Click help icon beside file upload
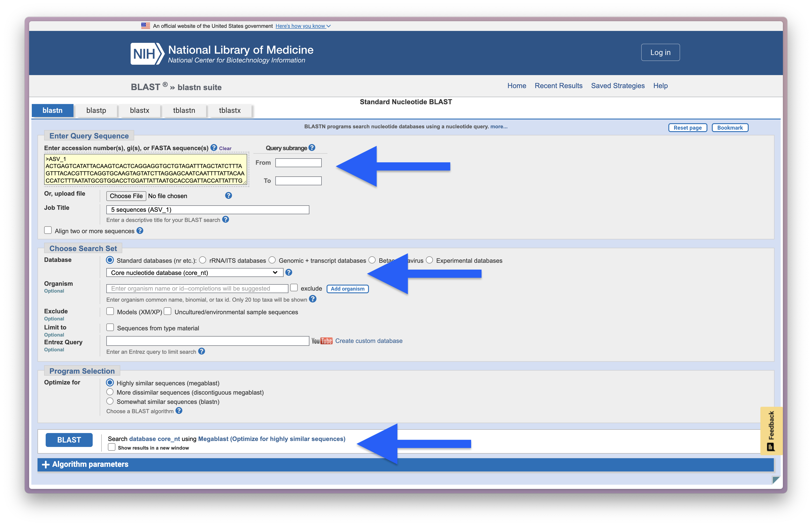 pos(229,196)
